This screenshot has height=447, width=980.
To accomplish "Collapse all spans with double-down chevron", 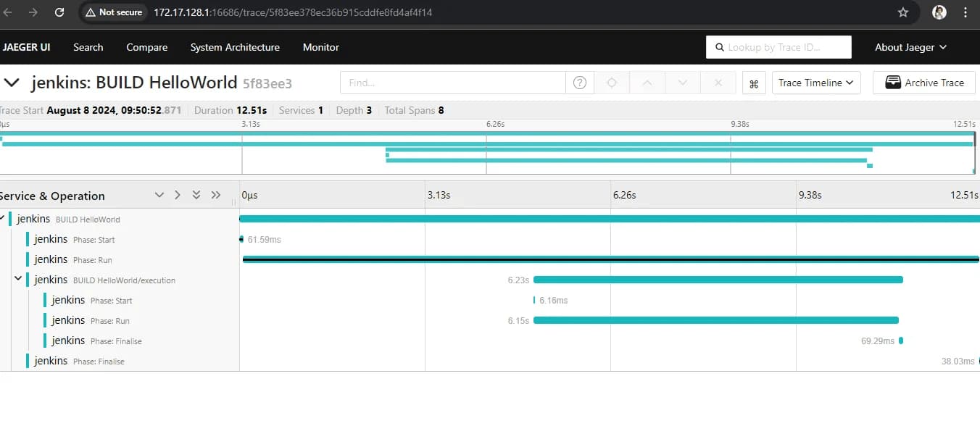I will click(196, 196).
